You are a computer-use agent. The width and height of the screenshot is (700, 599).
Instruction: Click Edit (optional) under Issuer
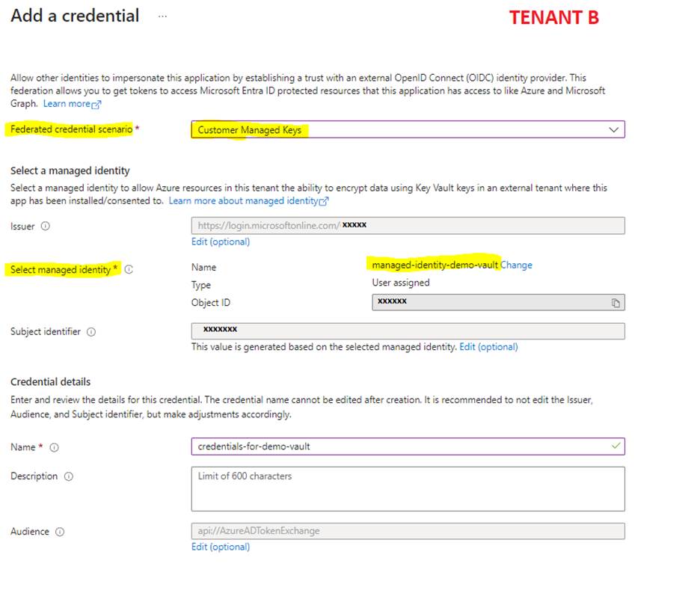pos(220,242)
